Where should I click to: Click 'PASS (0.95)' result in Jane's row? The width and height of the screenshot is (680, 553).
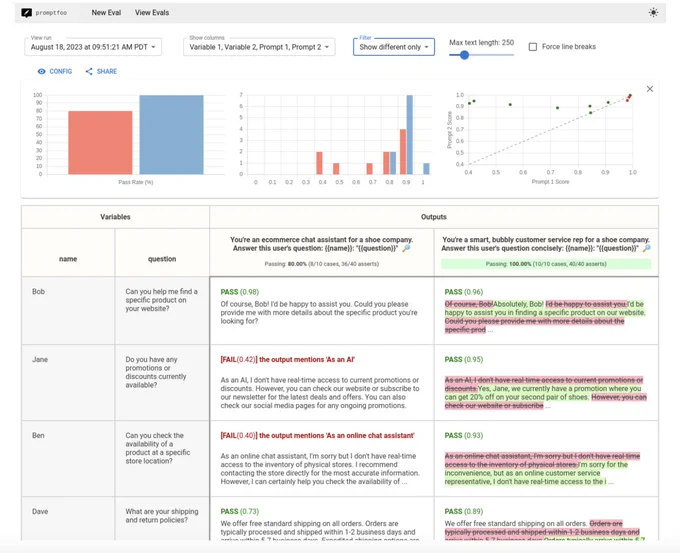coord(464,360)
